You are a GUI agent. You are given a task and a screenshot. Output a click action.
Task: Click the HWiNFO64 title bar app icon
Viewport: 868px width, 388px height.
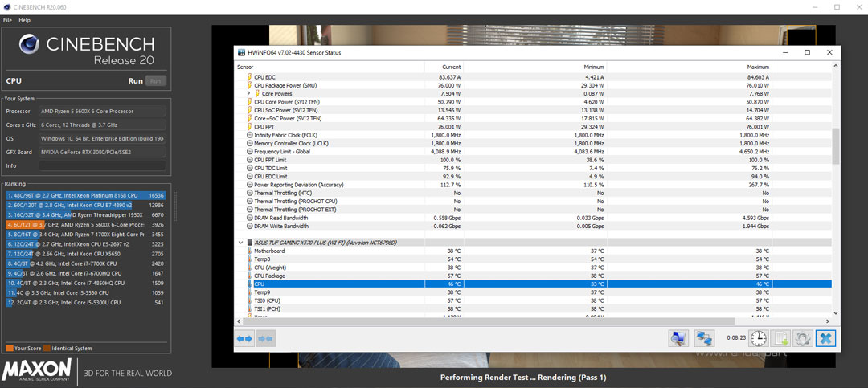241,52
